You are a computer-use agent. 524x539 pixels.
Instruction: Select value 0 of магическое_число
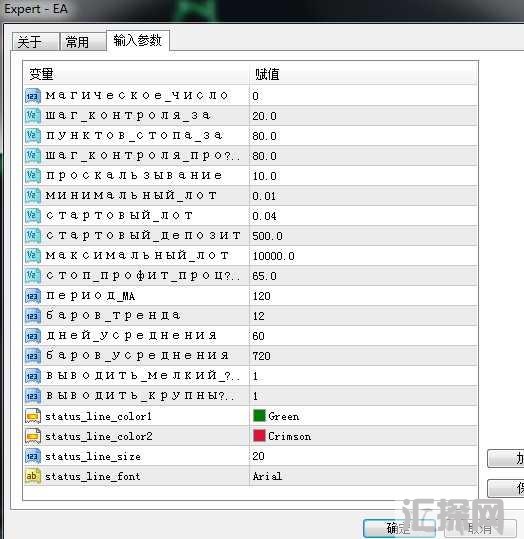(x=255, y=96)
